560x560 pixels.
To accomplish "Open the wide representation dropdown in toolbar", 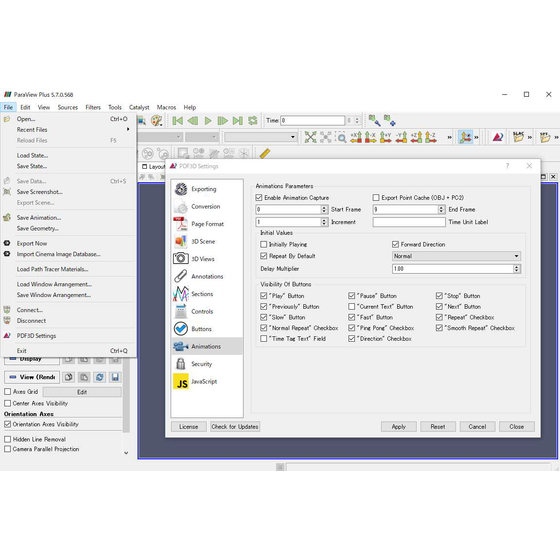I will coord(261,137).
